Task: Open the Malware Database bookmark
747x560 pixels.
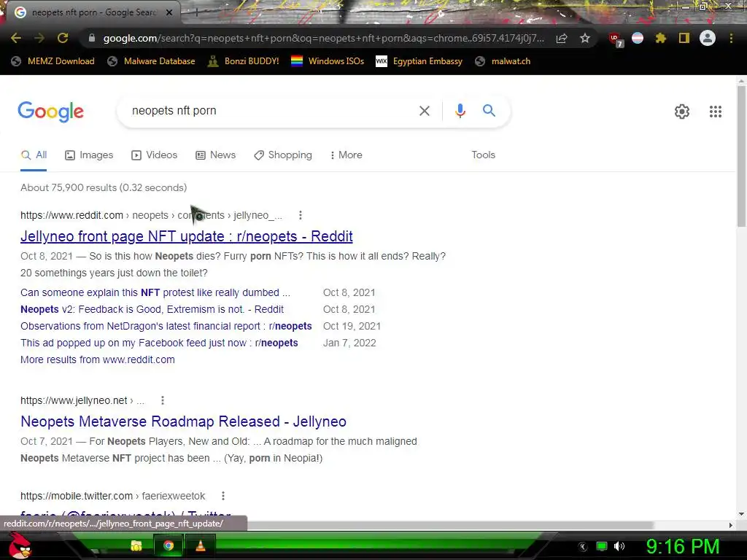Action: [152, 61]
